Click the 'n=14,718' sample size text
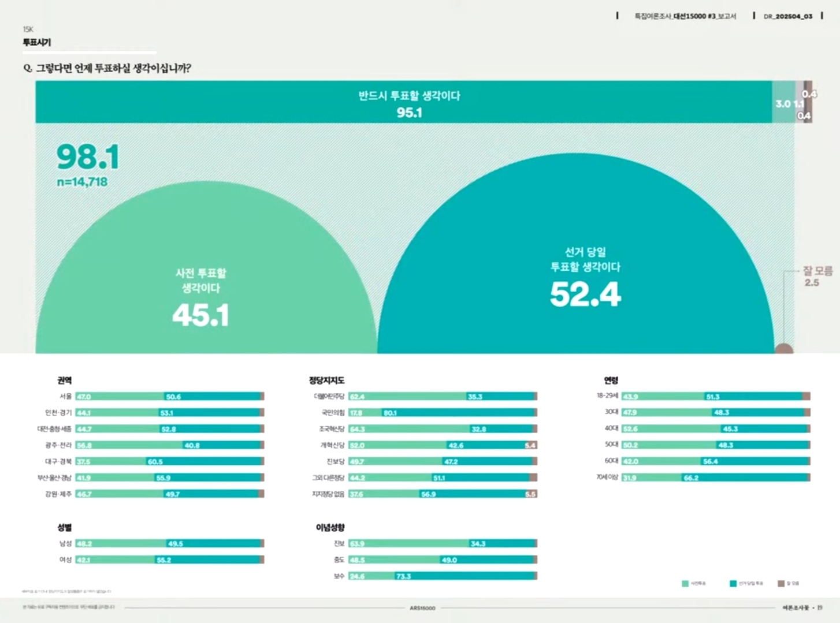This screenshot has width=840, height=623. 82,182
